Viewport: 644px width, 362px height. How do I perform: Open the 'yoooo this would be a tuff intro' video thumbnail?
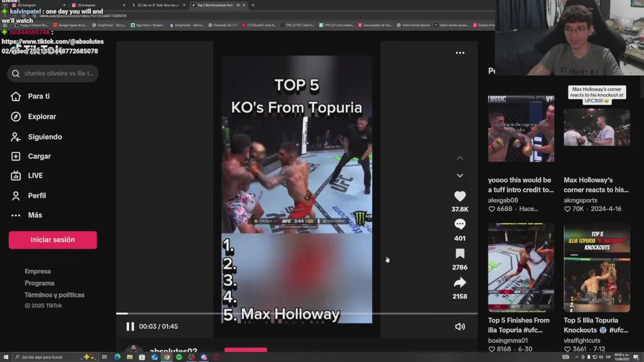[521, 129]
